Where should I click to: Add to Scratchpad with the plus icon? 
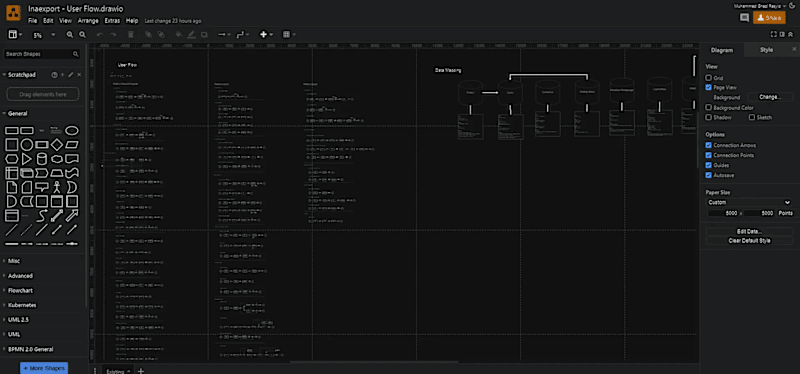(62, 75)
